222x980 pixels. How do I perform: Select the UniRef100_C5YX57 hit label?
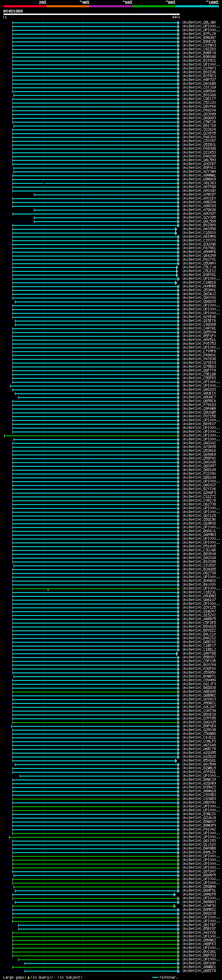click(199, 141)
